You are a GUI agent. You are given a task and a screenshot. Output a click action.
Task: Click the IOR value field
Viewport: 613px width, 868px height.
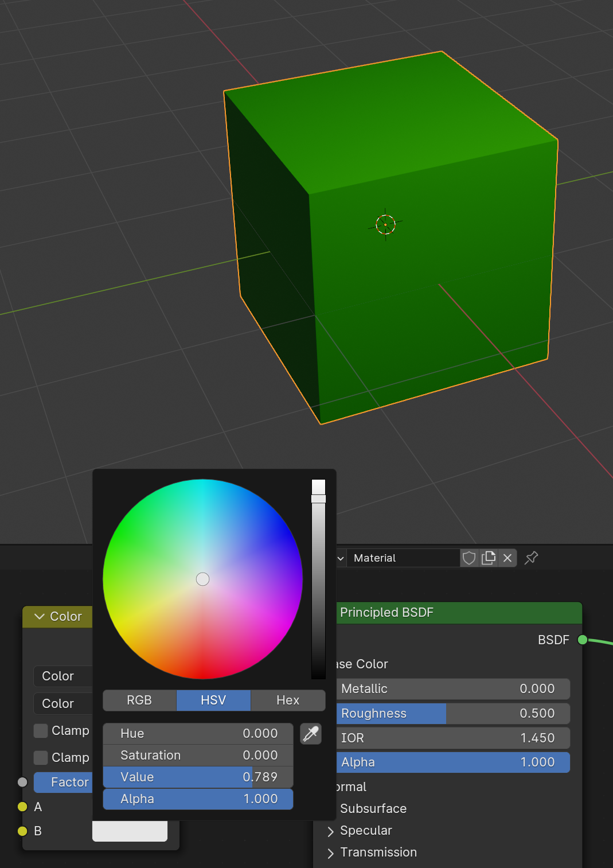(453, 738)
